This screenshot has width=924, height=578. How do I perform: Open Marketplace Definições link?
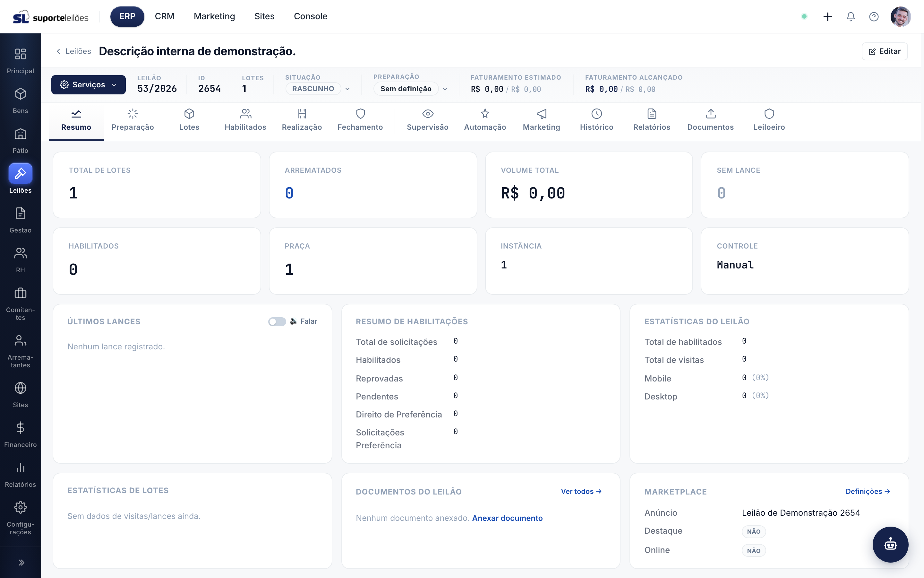tap(868, 491)
